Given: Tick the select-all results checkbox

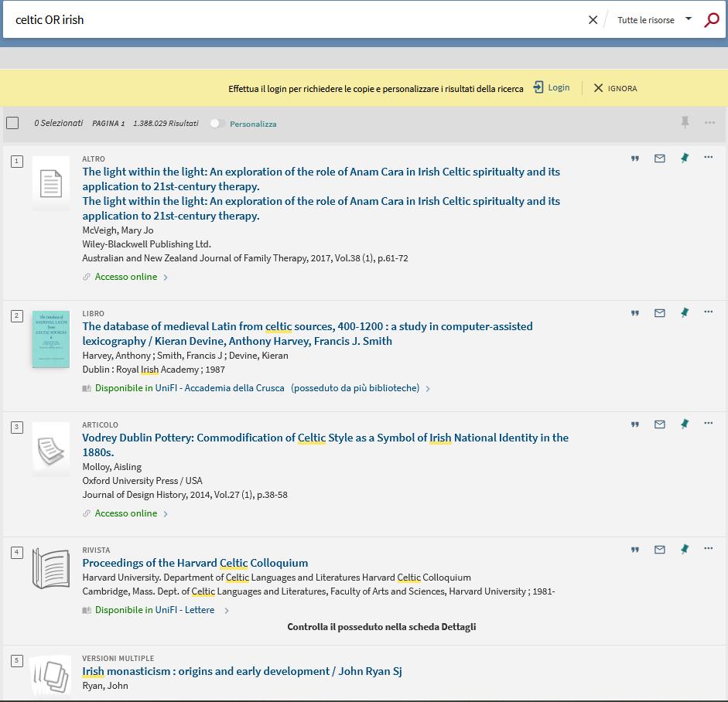Looking at the screenshot, I should 12,123.
